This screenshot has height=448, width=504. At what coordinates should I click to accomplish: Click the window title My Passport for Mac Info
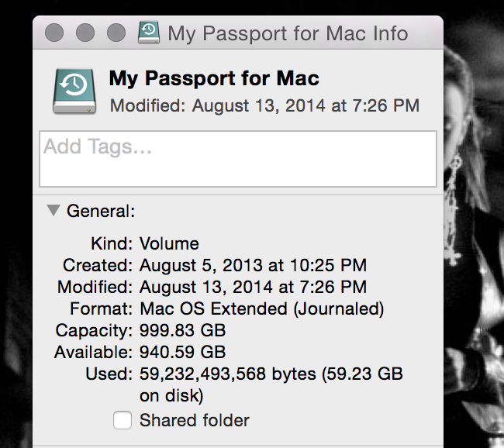(288, 33)
